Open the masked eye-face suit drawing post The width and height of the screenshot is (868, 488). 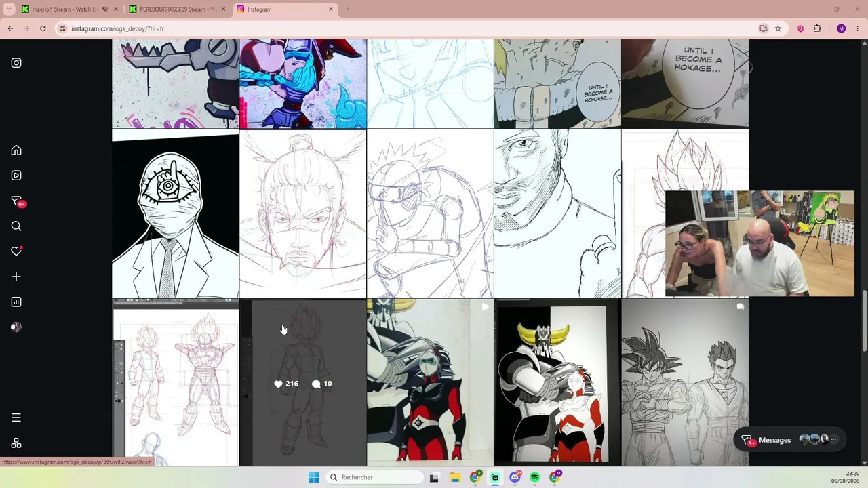click(x=176, y=213)
